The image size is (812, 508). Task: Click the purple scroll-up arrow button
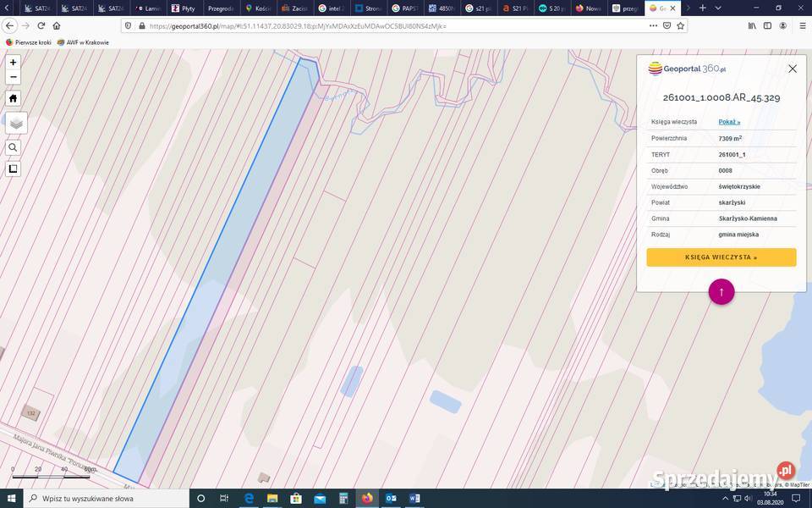[721, 292]
